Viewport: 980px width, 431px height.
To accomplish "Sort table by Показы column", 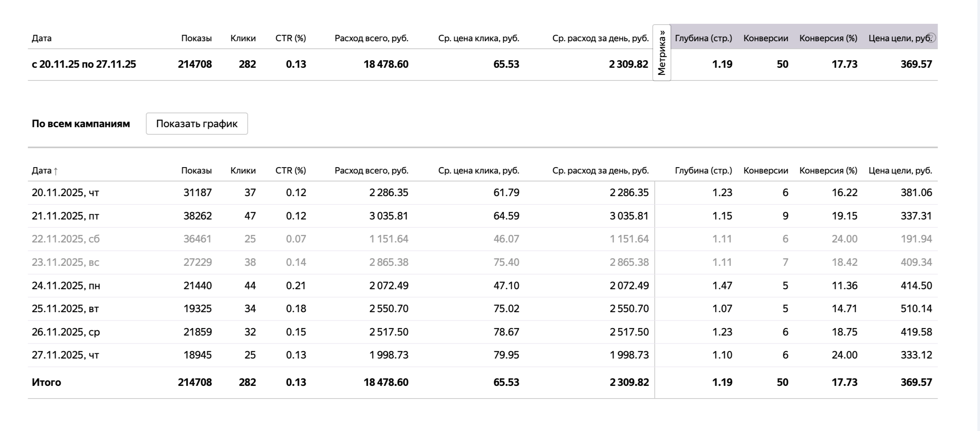I will coord(197,171).
